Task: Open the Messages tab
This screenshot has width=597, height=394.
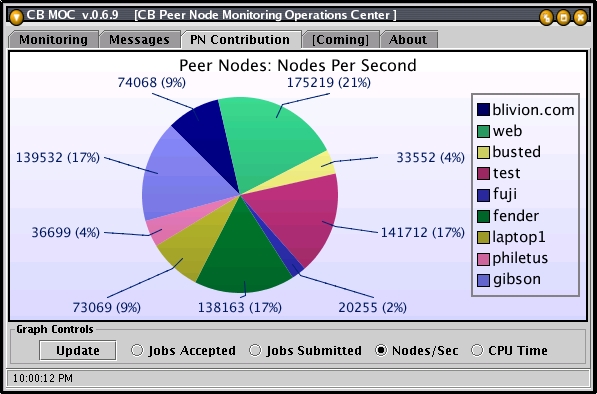Action: pyautogui.click(x=139, y=40)
